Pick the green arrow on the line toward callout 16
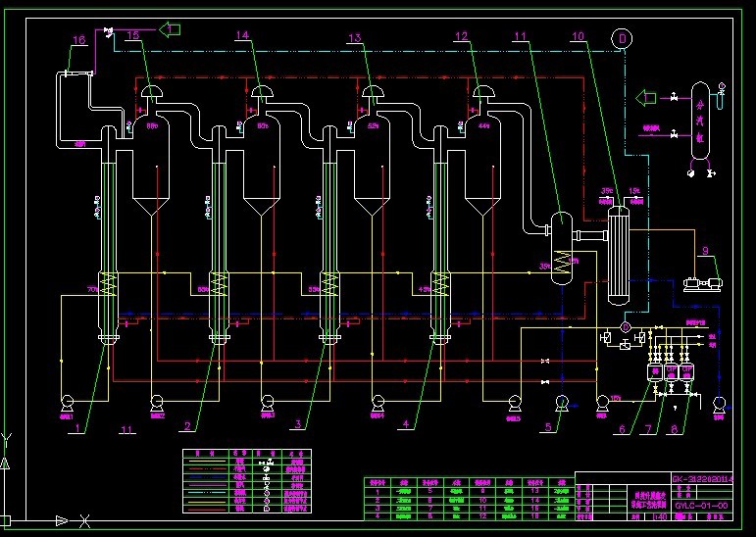The height and width of the screenshot is (537, 756). point(170,29)
